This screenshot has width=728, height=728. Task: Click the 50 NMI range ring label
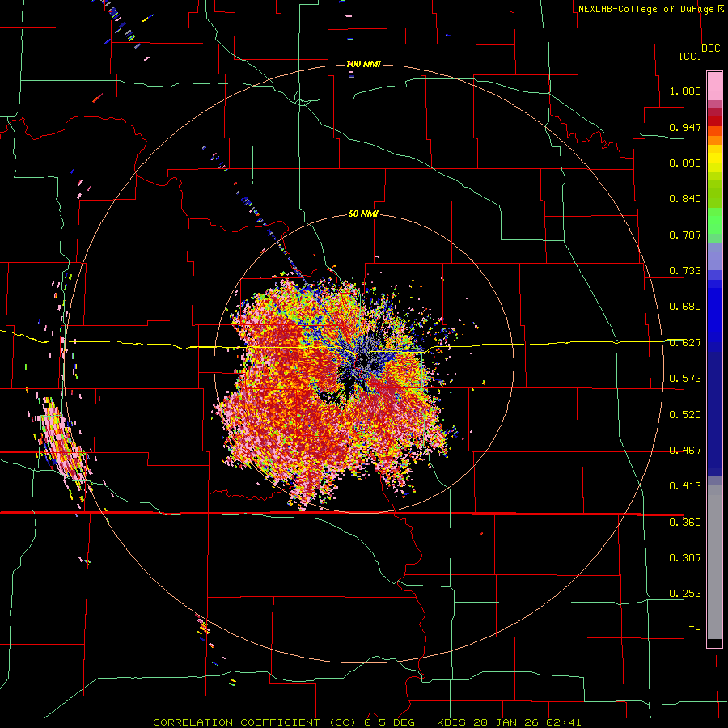pyautogui.click(x=363, y=214)
